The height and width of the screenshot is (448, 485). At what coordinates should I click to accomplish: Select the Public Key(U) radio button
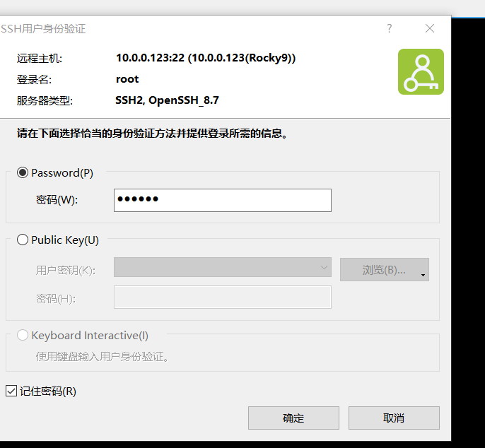click(23, 240)
